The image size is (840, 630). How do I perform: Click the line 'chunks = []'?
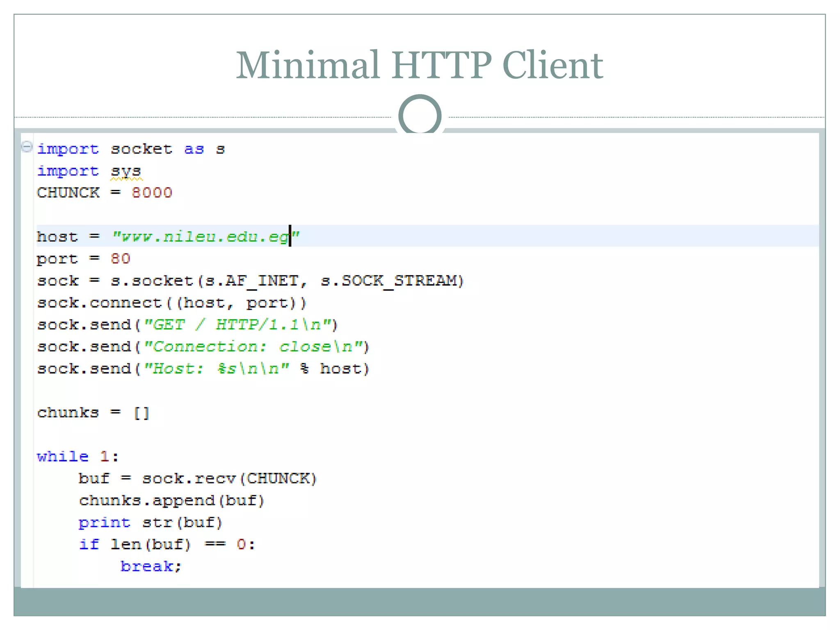coord(93,413)
